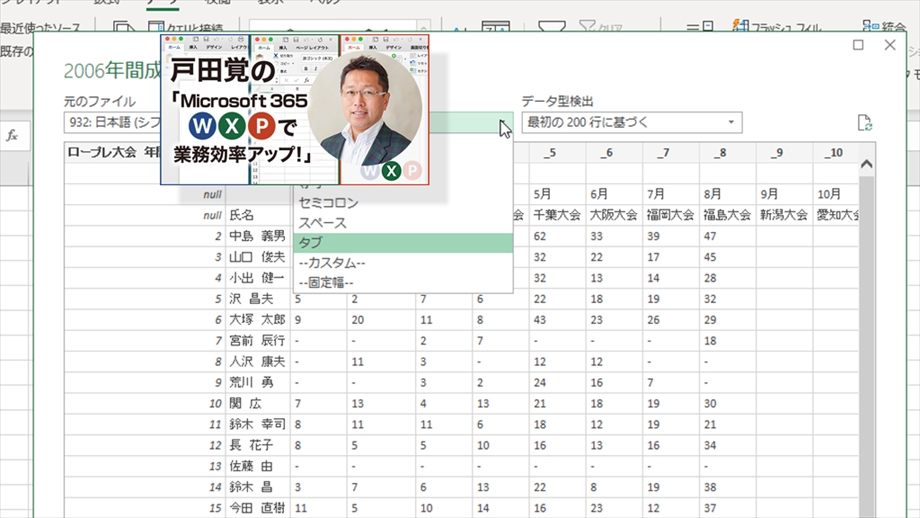The height and width of the screenshot is (518, 920).
Task: Open the 元のファイル encoding dropdown
Action: (111, 122)
